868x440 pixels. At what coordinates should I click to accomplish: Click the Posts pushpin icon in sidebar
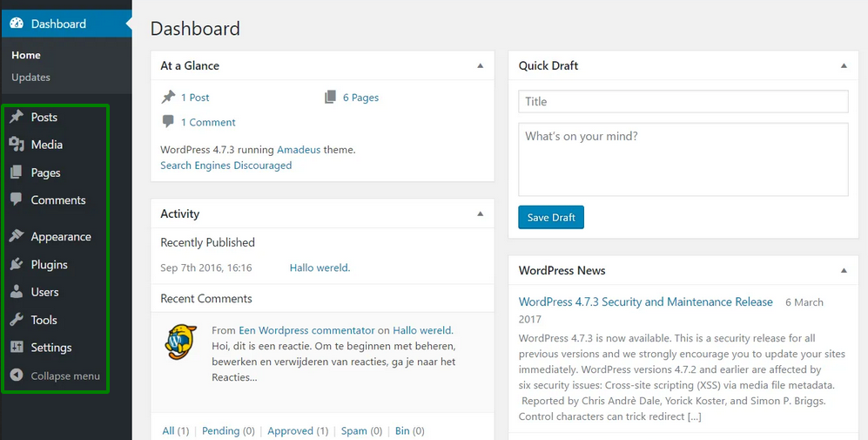17,117
